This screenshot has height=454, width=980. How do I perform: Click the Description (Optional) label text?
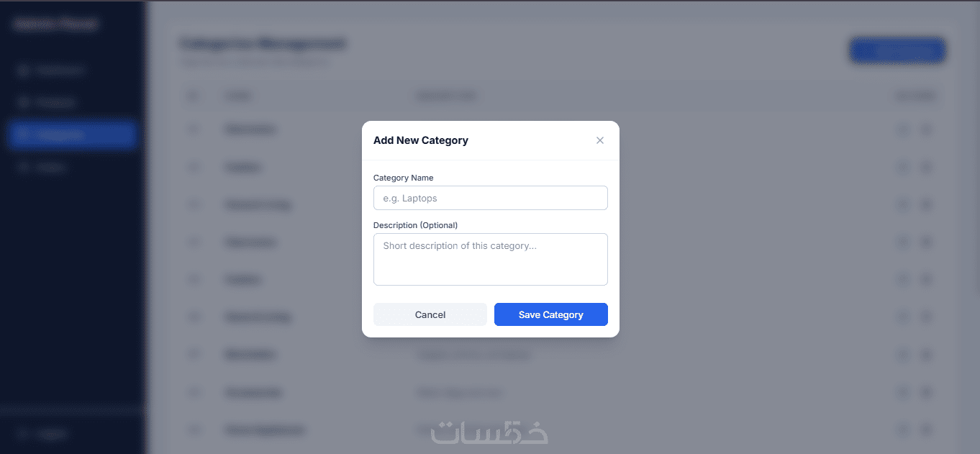[x=415, y=225]
